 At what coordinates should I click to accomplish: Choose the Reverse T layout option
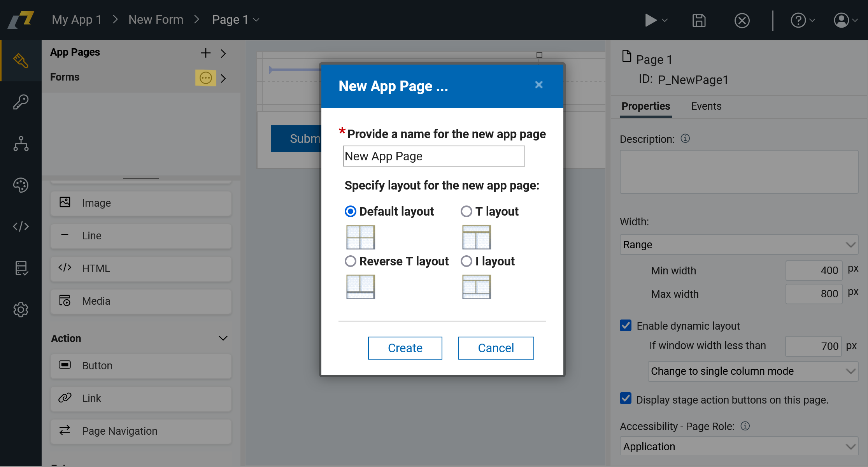click(x=351, y=261)
